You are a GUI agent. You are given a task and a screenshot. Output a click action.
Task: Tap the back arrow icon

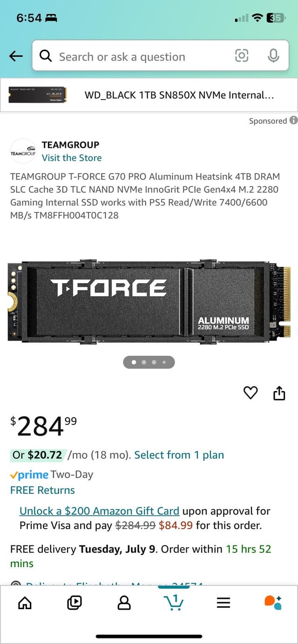(x=16, y=56)
